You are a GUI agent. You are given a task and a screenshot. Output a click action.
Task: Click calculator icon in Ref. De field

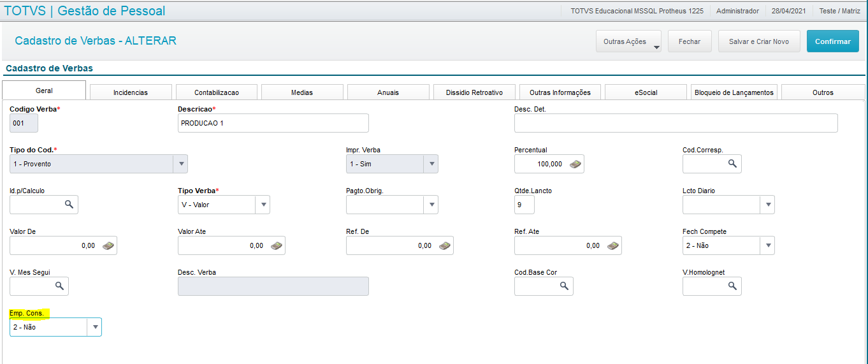(445, 245)
